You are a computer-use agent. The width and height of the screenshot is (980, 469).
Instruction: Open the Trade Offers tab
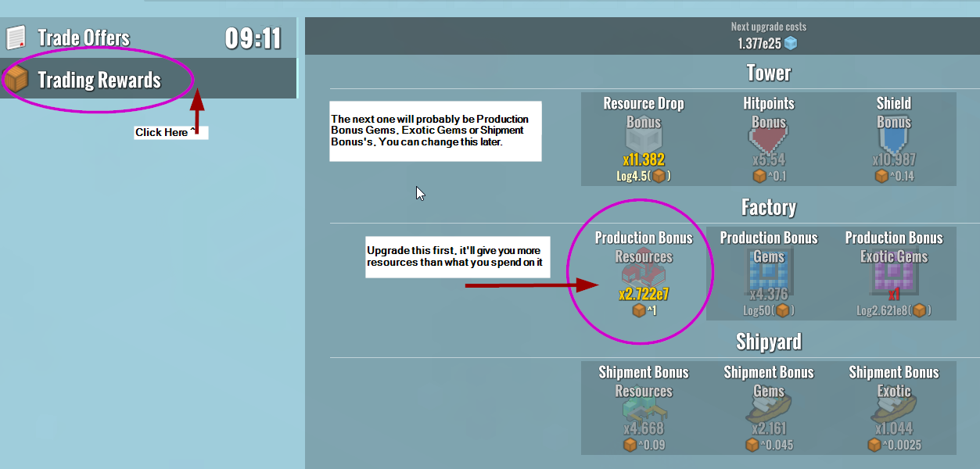(148, 38)
